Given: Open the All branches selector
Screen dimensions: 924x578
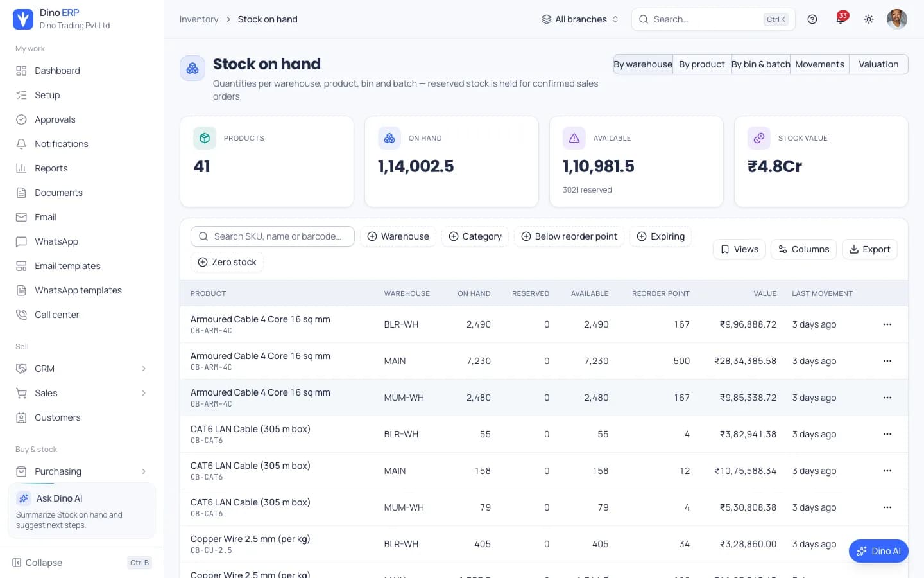Looking at the screenshot, I should [580, 19].
